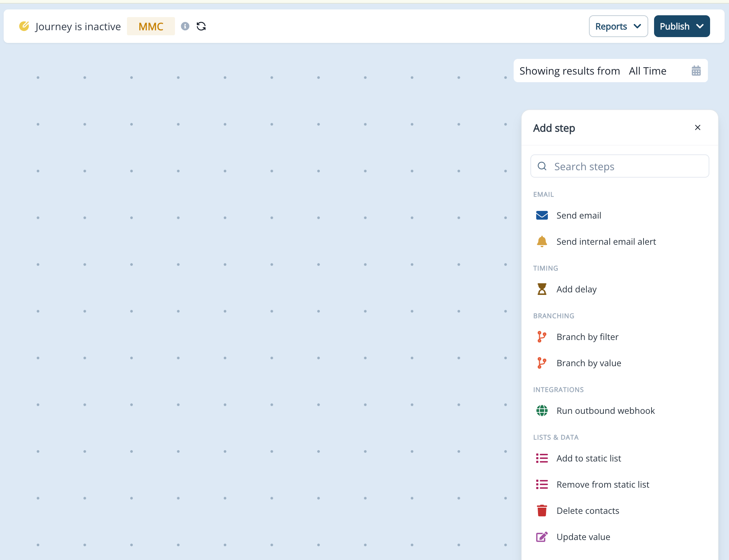The height and width of the screenshot is (560, 729).
Task: Change the All Time date range
Action: 648,71
